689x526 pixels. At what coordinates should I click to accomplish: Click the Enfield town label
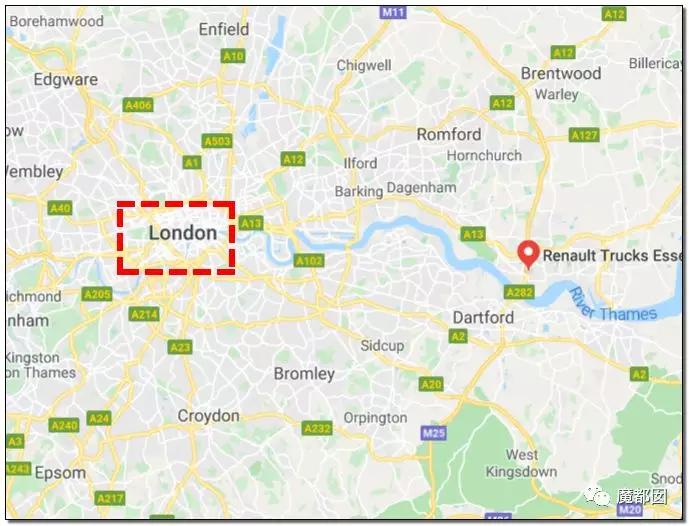[224, 29]
